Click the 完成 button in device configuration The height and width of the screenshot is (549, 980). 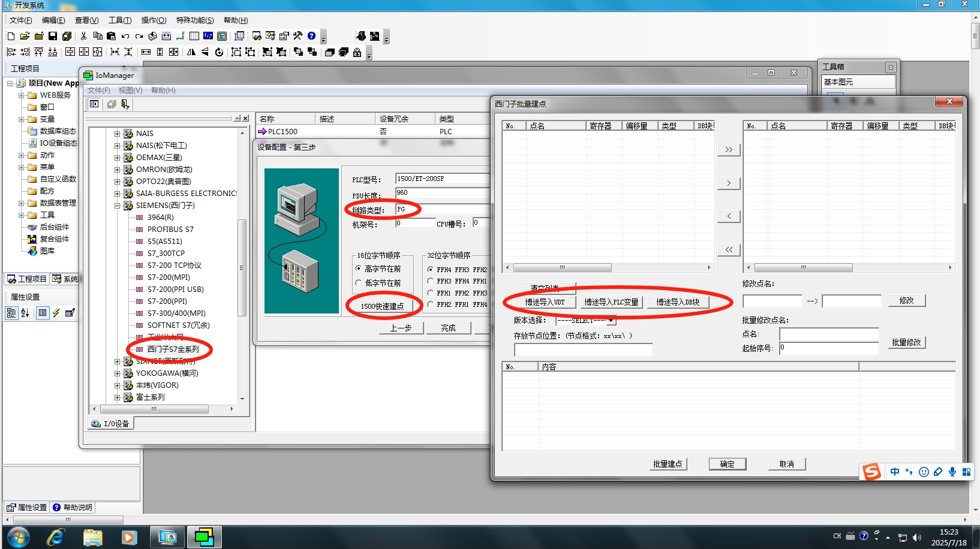click(449, 328)
